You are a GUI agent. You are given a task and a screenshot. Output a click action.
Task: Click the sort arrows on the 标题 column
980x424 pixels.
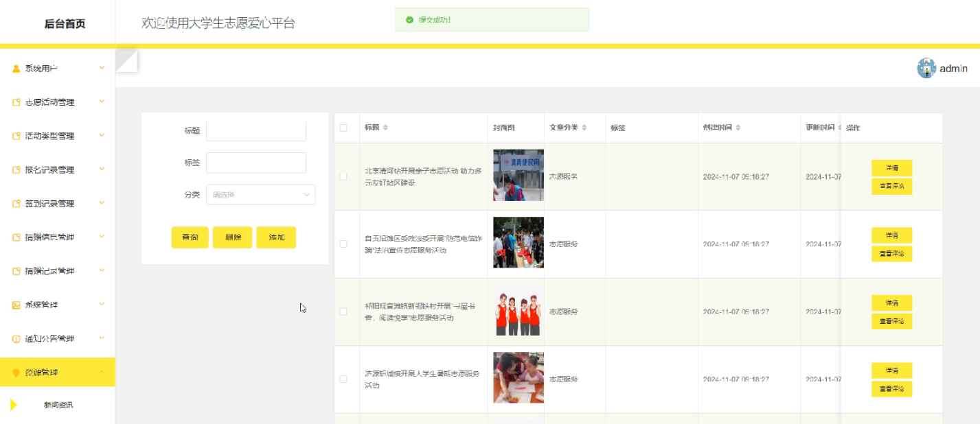pos(385,128)
